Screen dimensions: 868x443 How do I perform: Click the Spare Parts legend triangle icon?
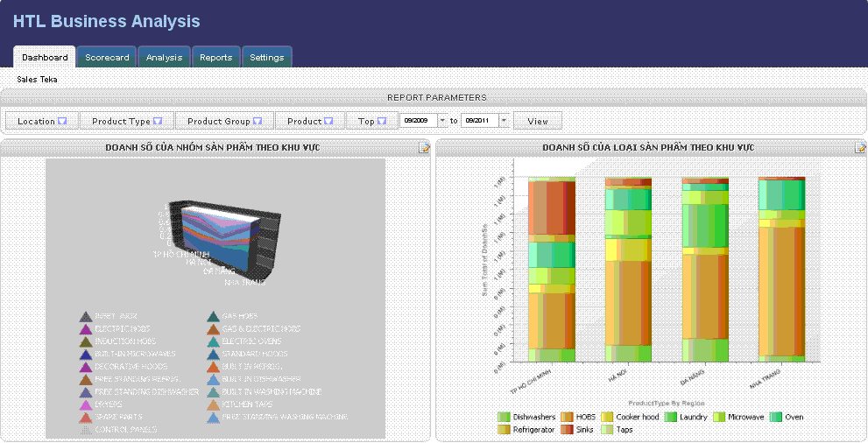pyautogui.click(x=86, y=418)
